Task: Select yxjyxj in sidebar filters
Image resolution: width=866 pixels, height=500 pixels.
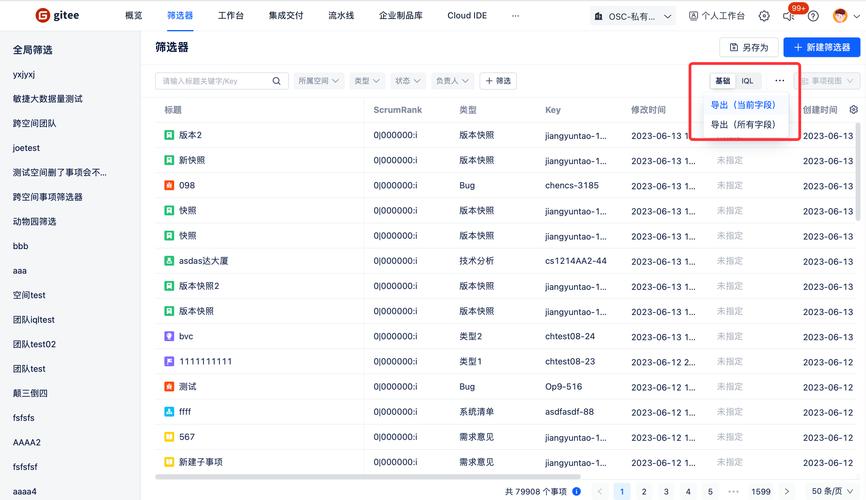Action: pos(24,74)
